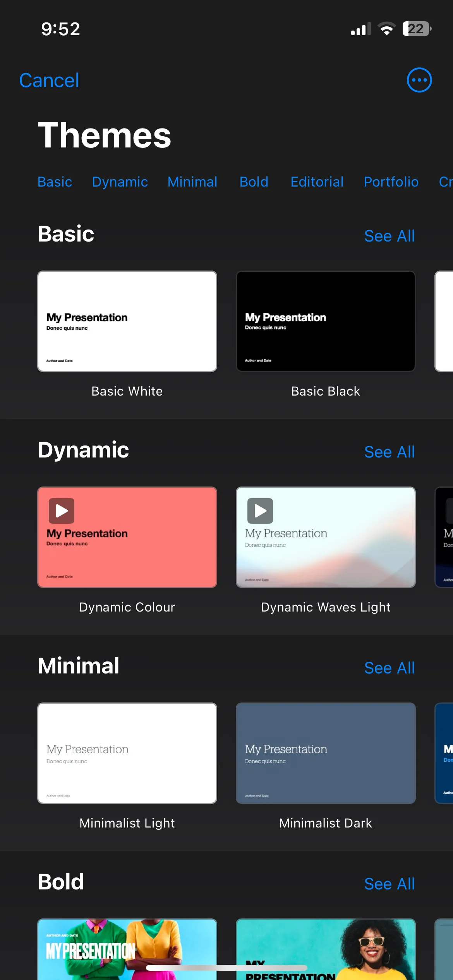Tap the Minimal section heading
The width and height of the screenshot is (453, 980).
point(79,666)
